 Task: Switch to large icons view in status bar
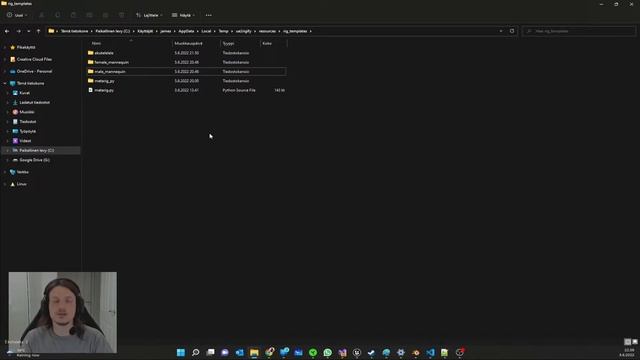coord(635,342)
